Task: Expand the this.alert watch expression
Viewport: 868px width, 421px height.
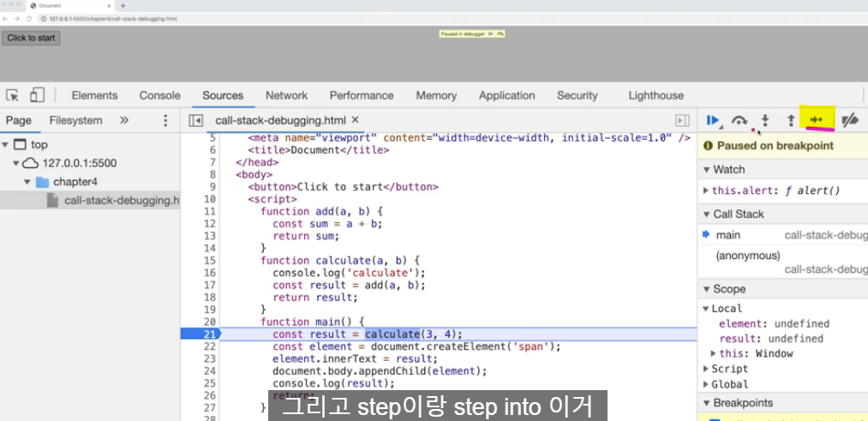Action: (706, 190)
